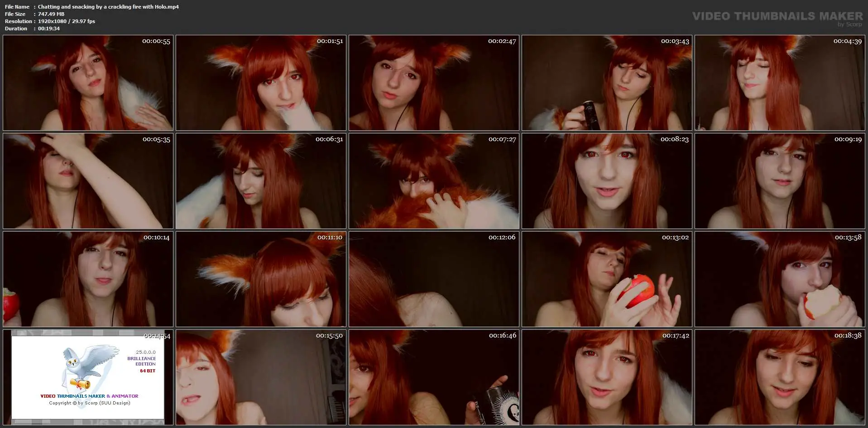Open the frame at 00:02:47

pos(434,83)
